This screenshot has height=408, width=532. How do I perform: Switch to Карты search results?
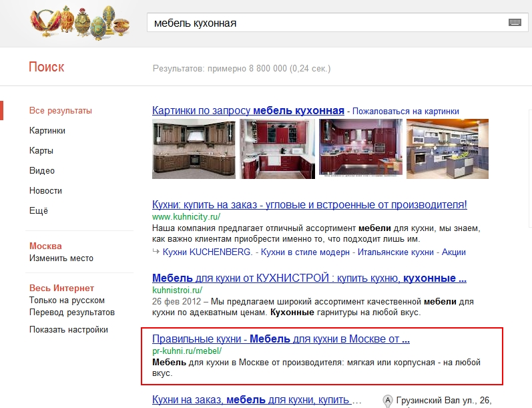point(41,151)
